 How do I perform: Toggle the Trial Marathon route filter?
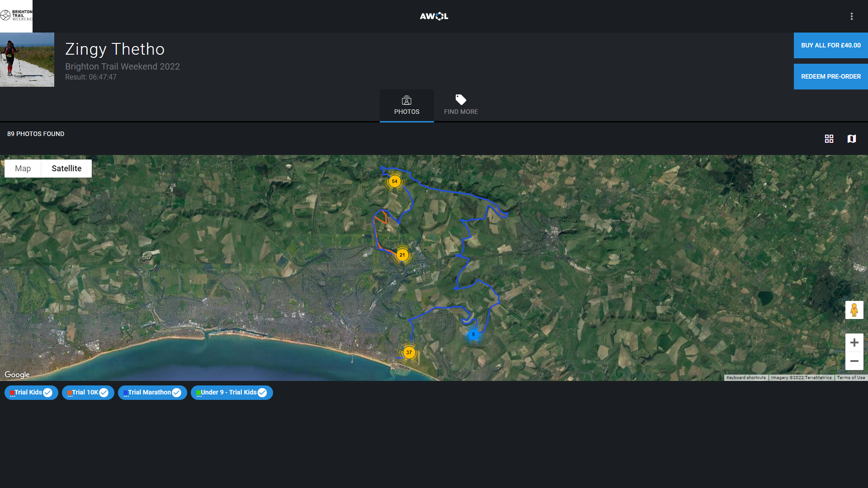click(x=152, y=393)
